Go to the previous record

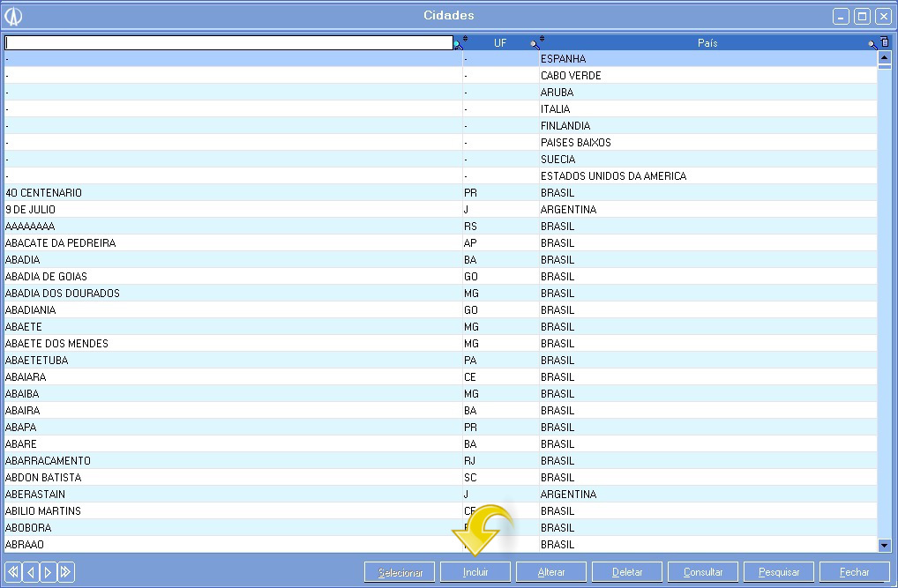(31, 572)
